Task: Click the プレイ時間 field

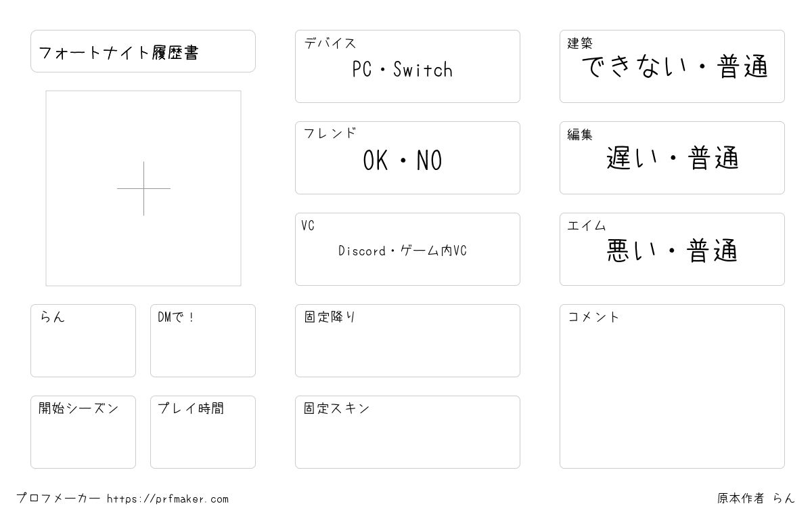Action: [x=203, y=432]
